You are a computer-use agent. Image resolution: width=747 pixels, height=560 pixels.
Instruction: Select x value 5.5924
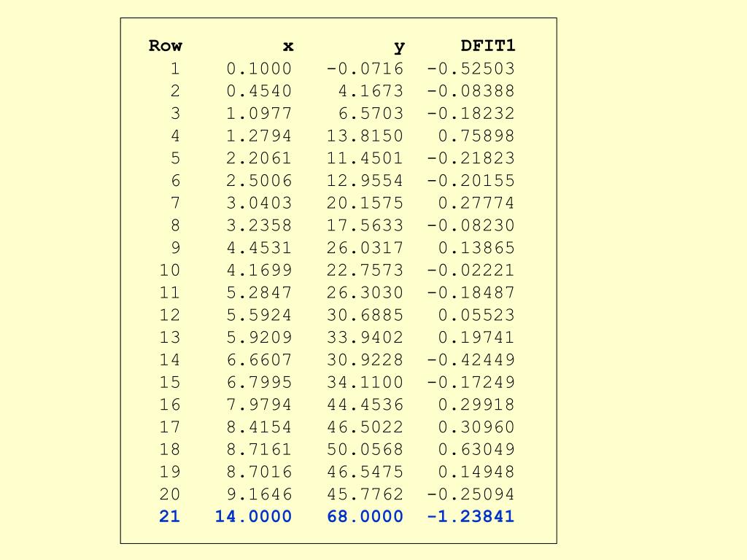(x=259, y=315)
